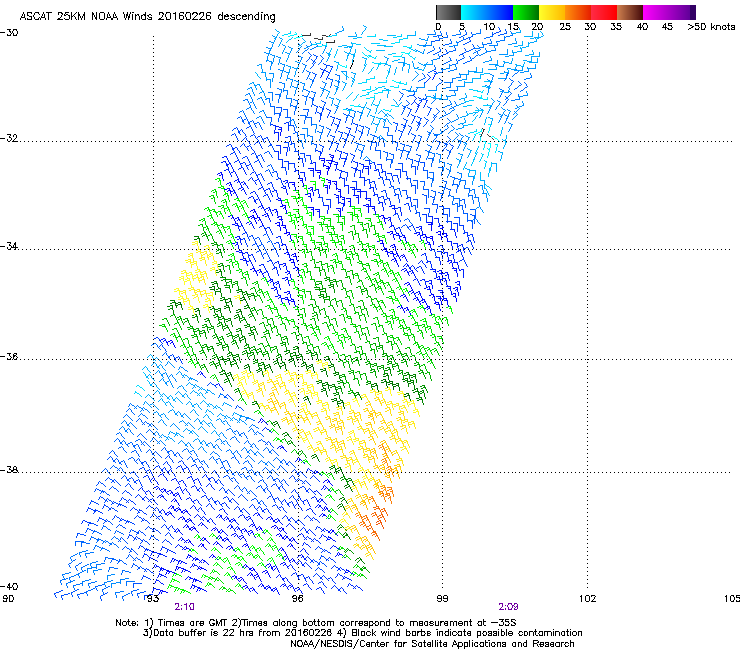This screenshot has width=740, height=650.
Task: Click the red 30-35 knots legend color
Action: tap(604, 12)
